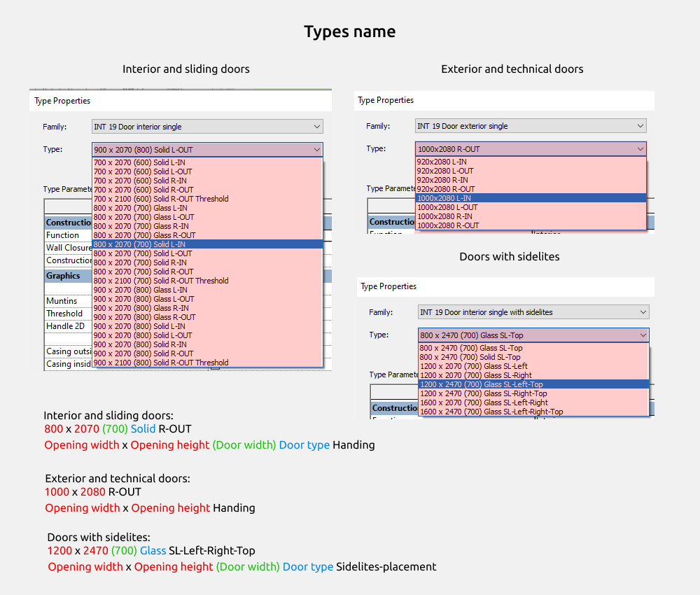The height and width of the screenshot is (595, 700).
Task: Select 1200 x 2070 (700) Glass SL-Right
Action: click(533, 375)
